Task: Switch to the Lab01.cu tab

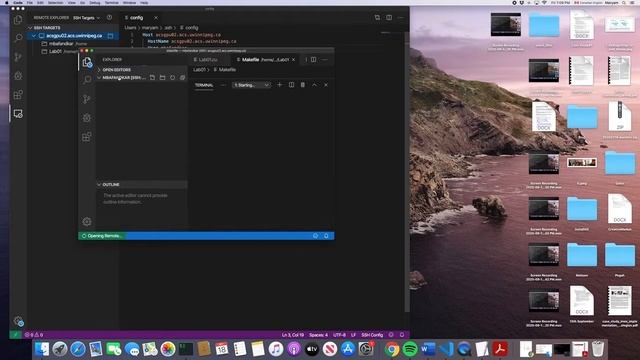Action: (208, 60)
